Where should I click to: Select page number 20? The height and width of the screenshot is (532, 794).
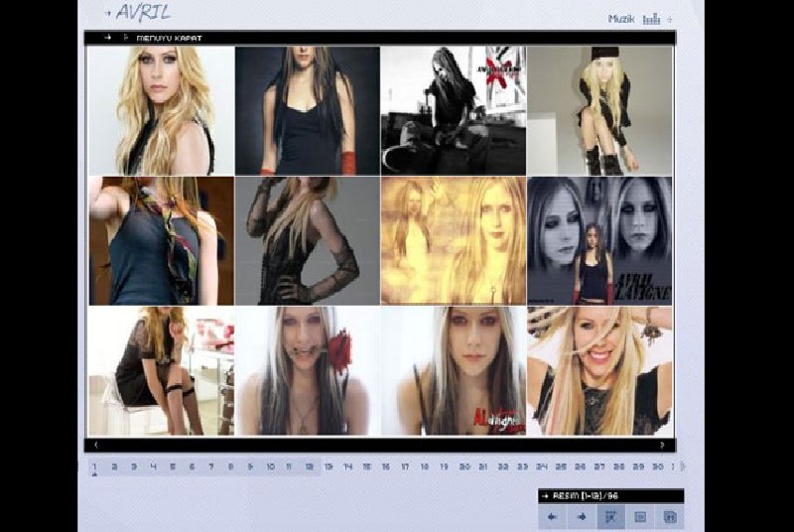(x=464, y=466)
